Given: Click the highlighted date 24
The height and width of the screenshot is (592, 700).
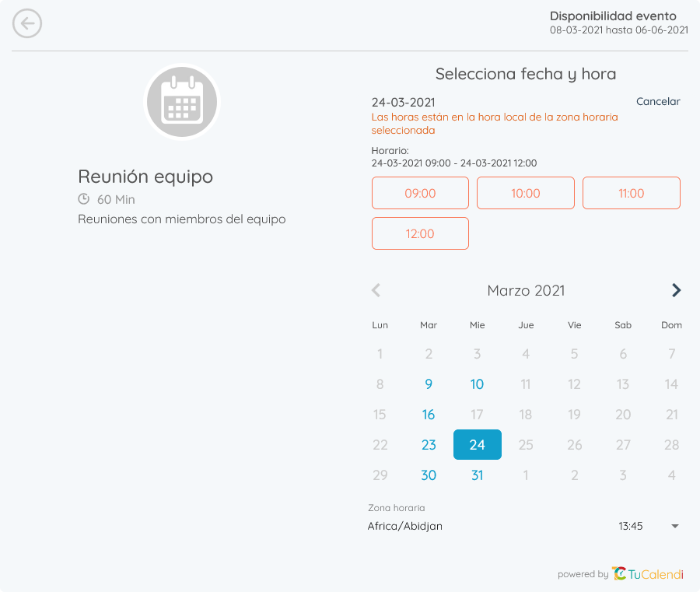Looking at the screenshot, I should point(478,445).
